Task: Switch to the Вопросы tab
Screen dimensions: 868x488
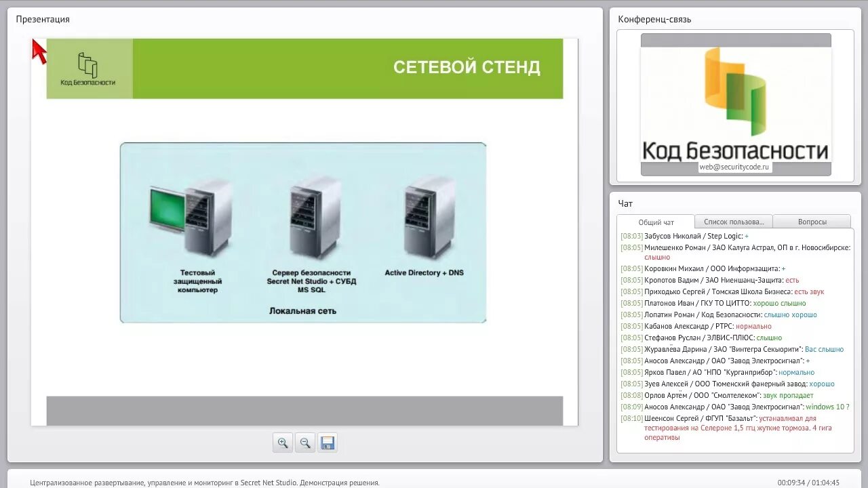Action: point(812,222)
